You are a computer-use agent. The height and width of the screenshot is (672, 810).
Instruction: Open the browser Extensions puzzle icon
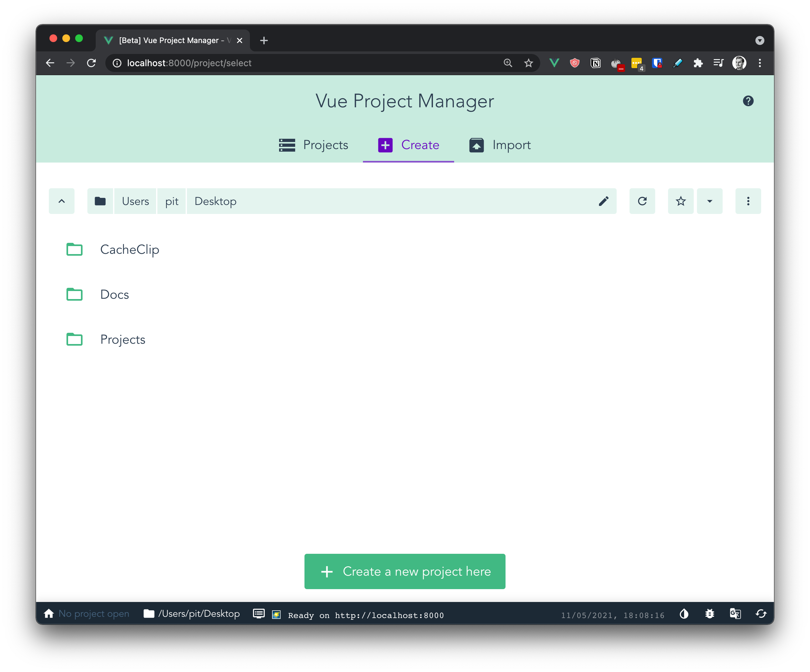click(698, 63)
